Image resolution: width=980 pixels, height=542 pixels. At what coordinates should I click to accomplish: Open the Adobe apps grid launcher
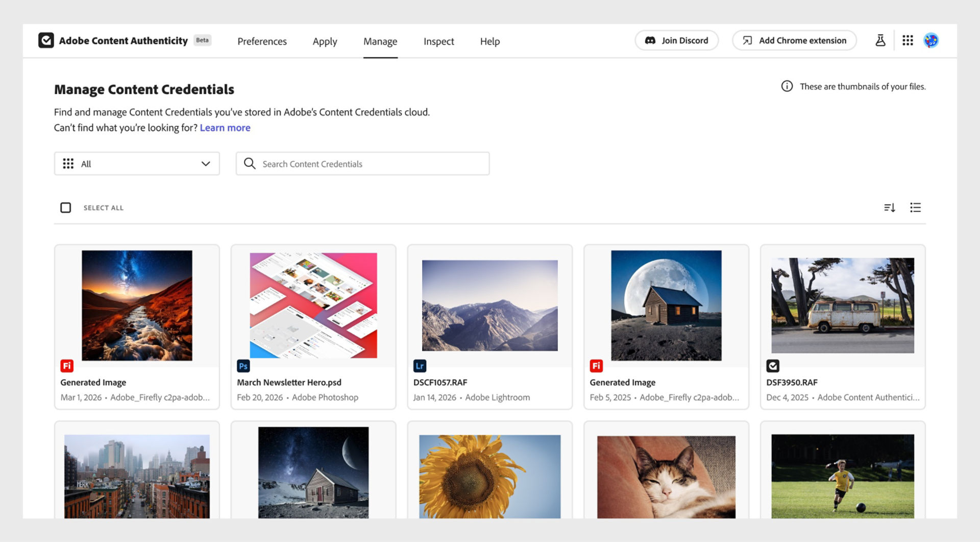click(x=907, y=40)
